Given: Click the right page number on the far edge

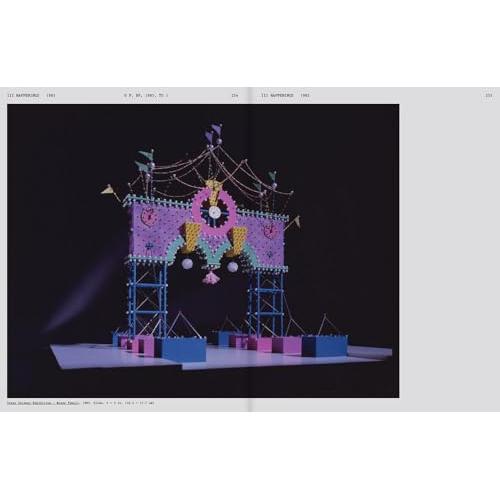Looking at the screenshot, I should click(x=489, y=95).
